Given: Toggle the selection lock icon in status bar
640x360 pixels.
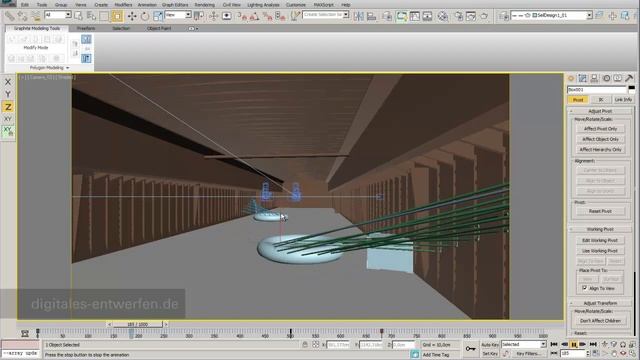Looking at the screenshot, I should coord(305,344).
